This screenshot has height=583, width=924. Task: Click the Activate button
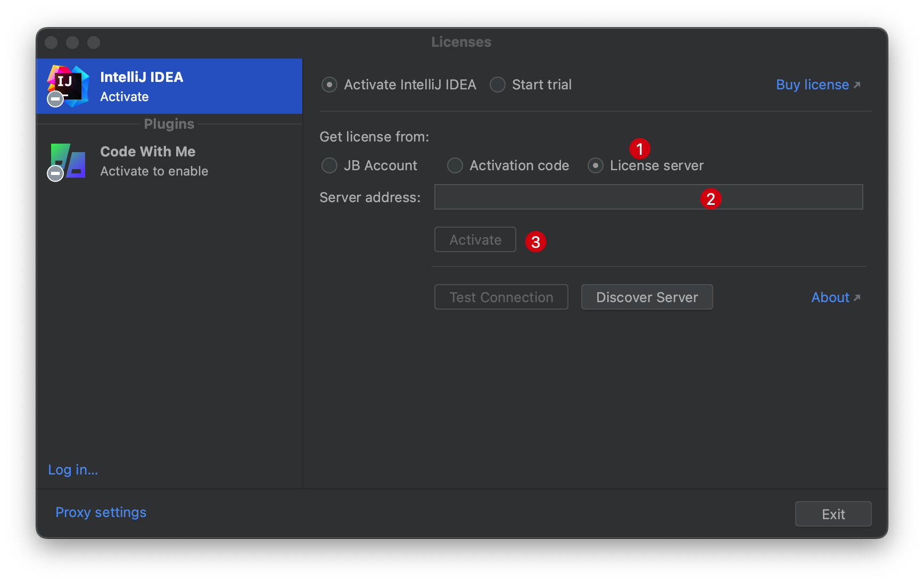click(x=475, y=239)
